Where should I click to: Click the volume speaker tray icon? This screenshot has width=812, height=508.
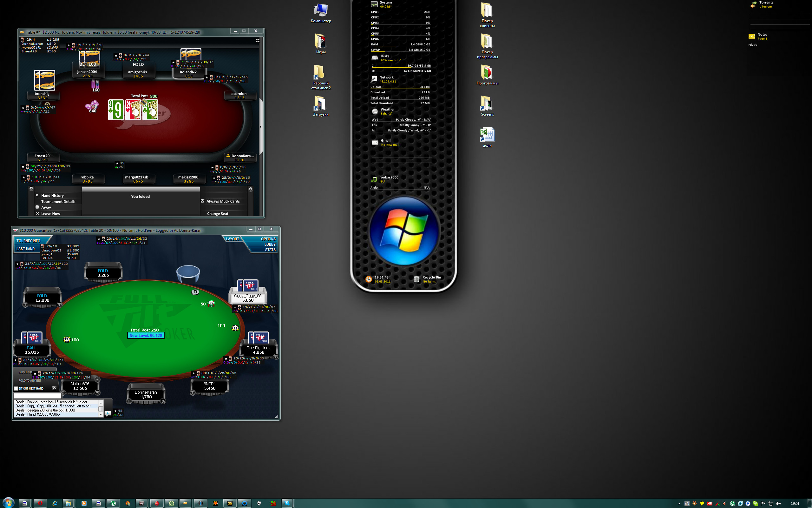click(x=778, y=503)
